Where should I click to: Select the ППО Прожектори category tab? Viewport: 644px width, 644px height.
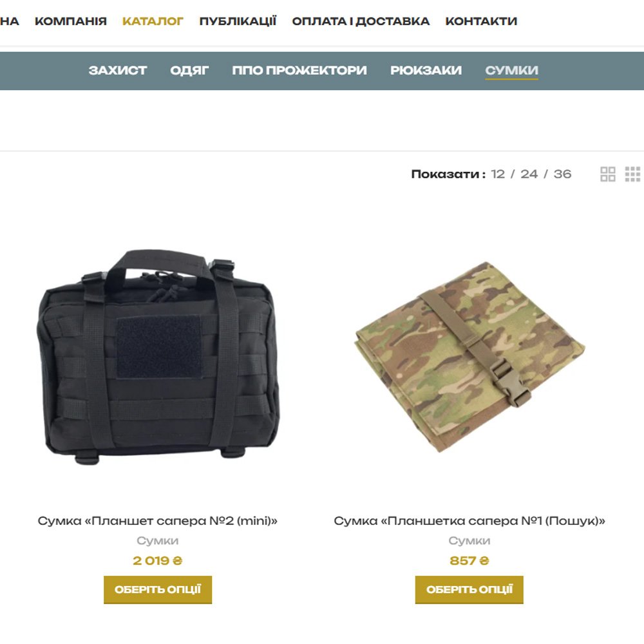click(299, 70)
